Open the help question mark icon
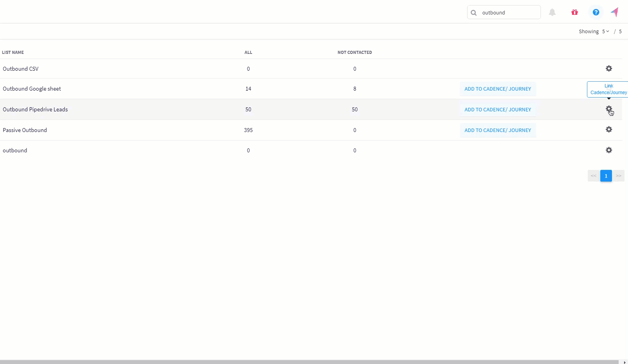 tap(596, 12)
